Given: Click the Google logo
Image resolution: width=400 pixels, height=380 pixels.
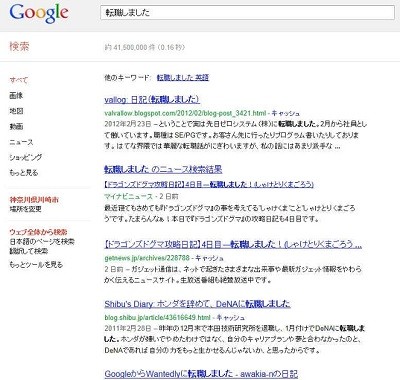Looking at the screenshot, I should 39,13.
